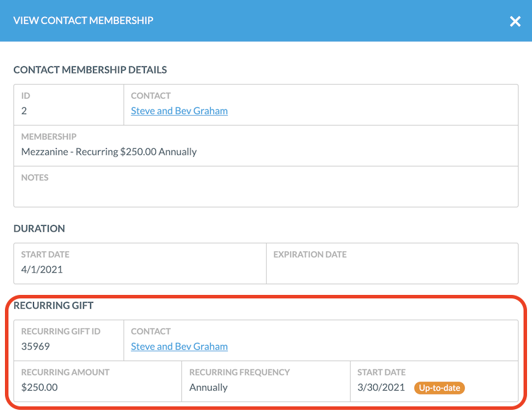
Task: Click the View Contact Membership title
Action: 83,20
